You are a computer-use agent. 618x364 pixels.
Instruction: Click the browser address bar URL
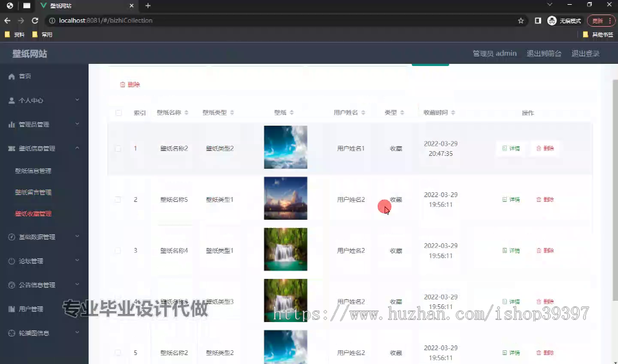[x=106, y=21]
